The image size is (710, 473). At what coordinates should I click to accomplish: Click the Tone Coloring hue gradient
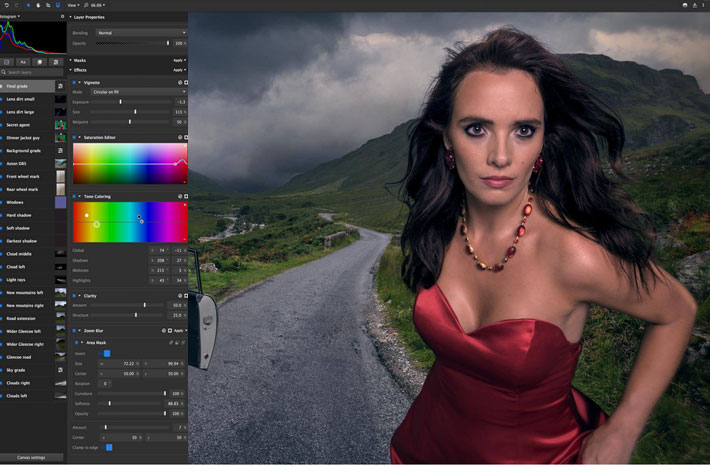130,222
